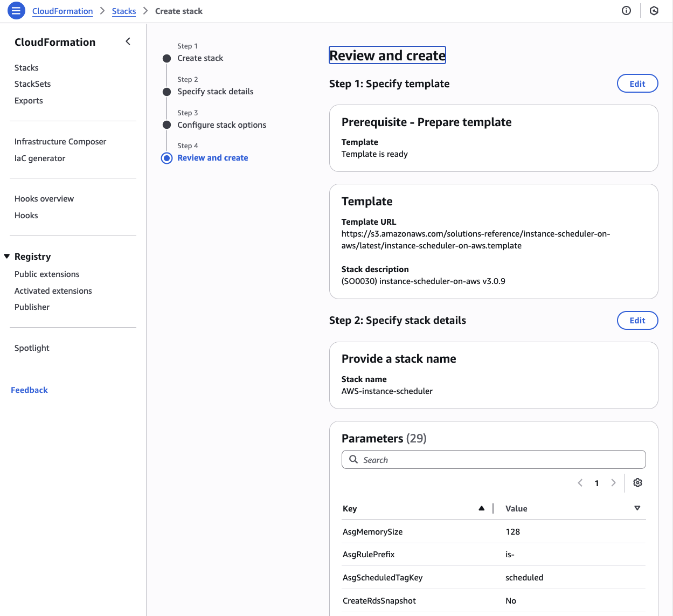The width and height of the screenshot is (673, 616).
Task: Sort parameters by Value column arrow
Action: pyautogui.click(x=637, y=508)
